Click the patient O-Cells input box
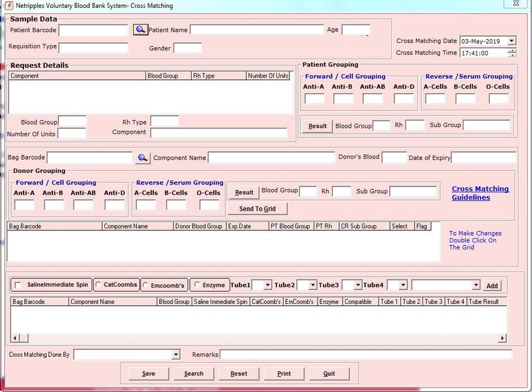 498,98
